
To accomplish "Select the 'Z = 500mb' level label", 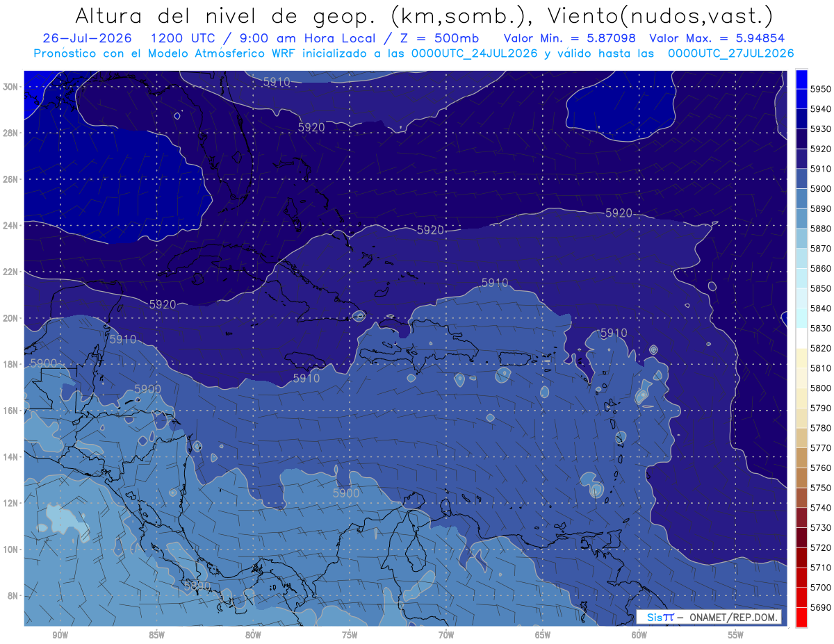I will 437,38.
